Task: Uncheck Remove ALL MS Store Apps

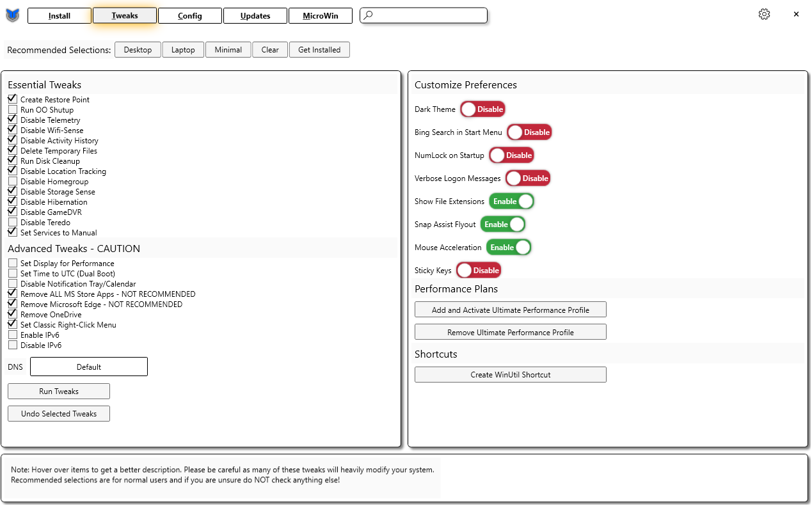Action: [13, 294]
